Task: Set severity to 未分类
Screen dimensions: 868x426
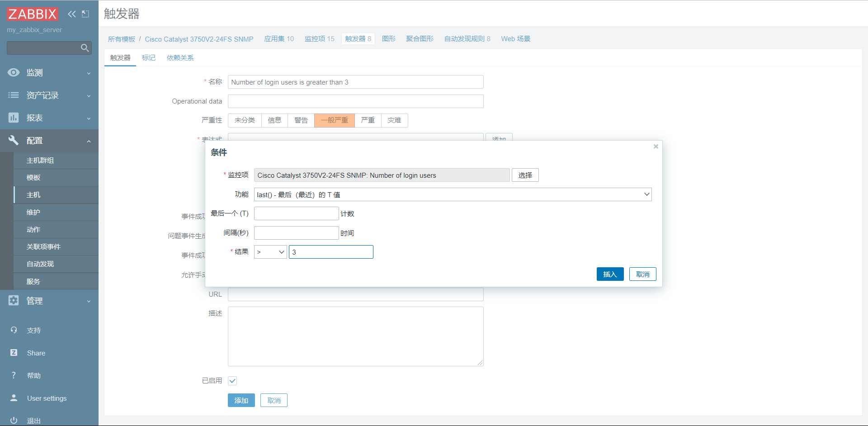Action: (x=245, y=120)
